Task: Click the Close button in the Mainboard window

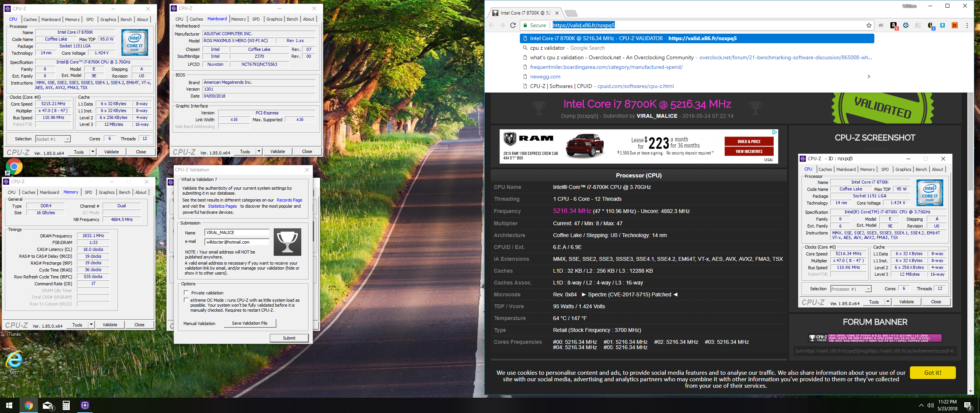Action: click(307, 151)
